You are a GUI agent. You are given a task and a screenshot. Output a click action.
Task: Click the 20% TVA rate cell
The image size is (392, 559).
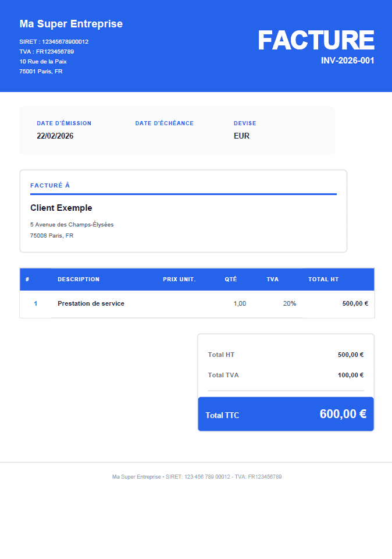point(290,303)
